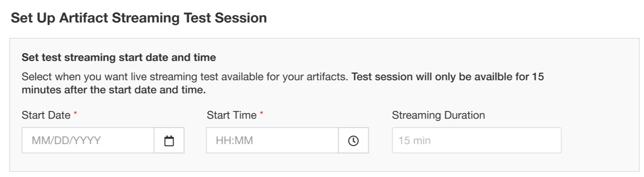Select the Streaming Duration 15 min field
The width and height of the screenshot is (644, 177).
(x=477, y=141)
